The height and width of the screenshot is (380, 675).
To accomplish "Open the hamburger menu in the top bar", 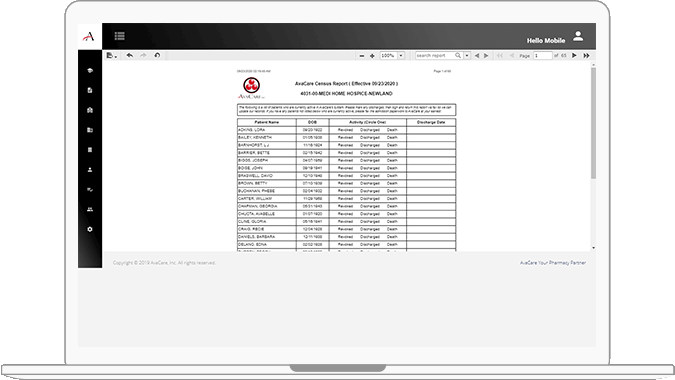I will tap(120, 36).
